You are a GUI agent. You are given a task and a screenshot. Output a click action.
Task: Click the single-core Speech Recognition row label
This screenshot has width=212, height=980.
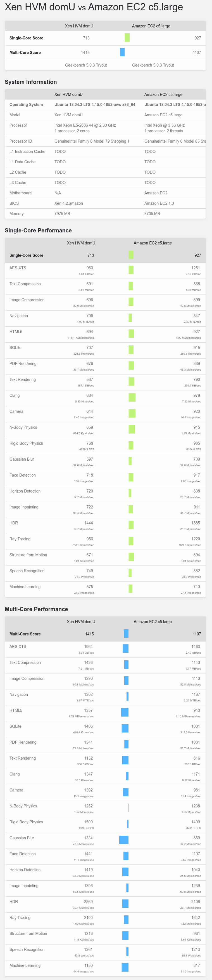point(27,571)
